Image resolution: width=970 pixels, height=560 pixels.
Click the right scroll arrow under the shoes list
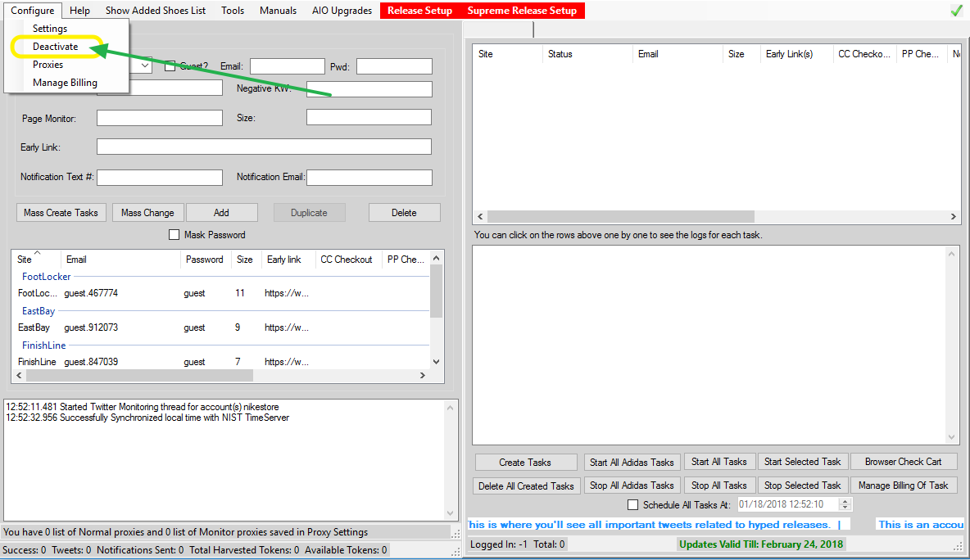[423, 375]
